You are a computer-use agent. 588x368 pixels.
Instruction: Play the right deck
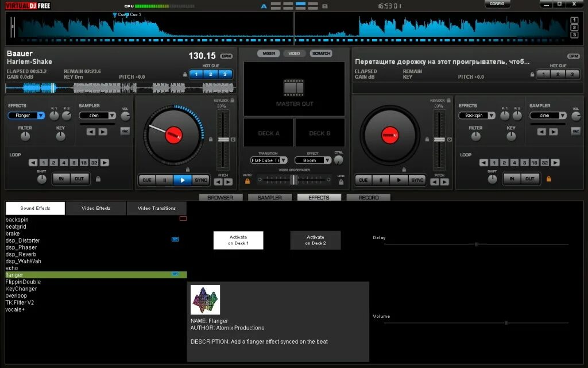399,180
